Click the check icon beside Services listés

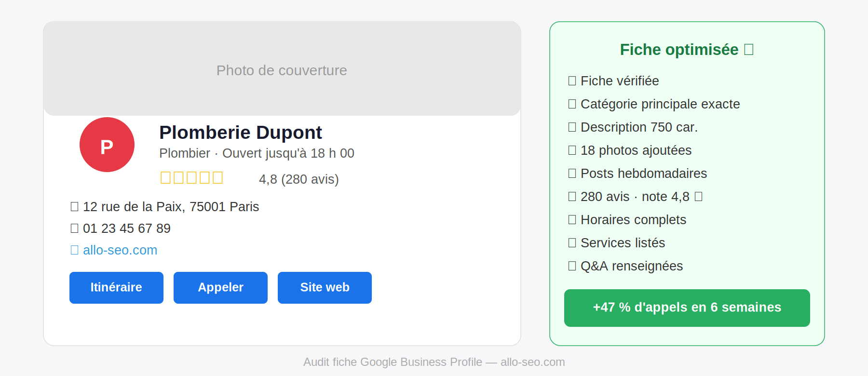point(572,243)
